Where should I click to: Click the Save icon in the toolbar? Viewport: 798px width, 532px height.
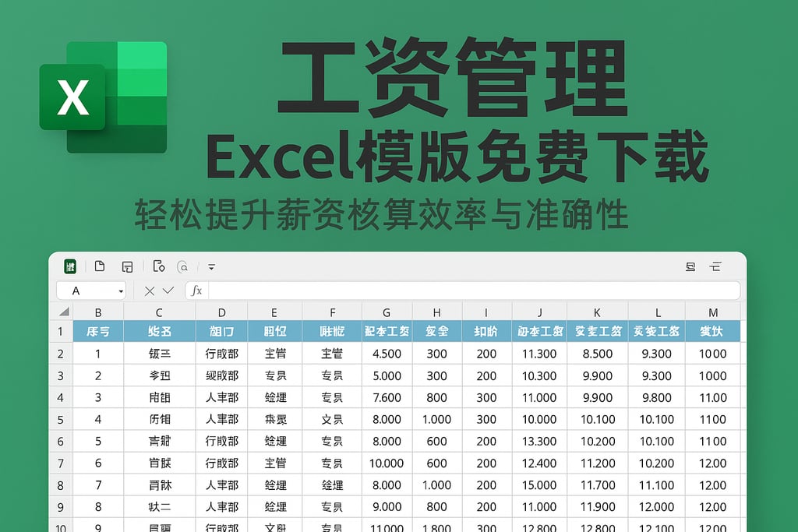pos(128,266)
